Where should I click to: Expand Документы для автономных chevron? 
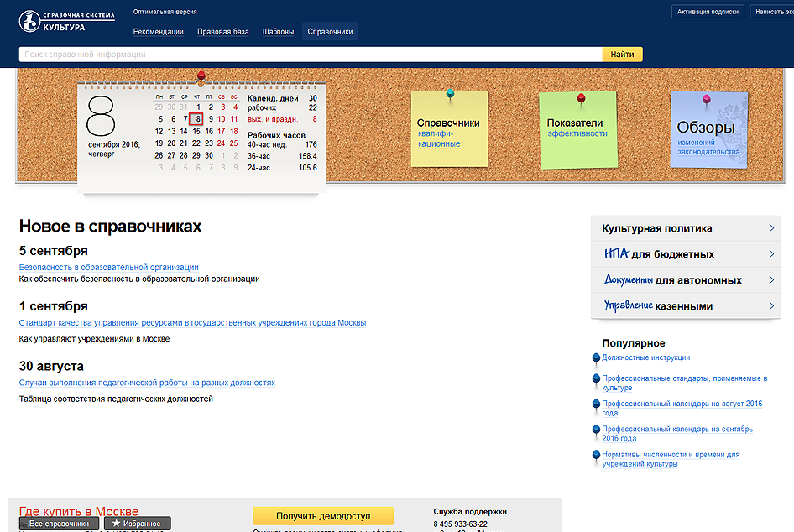click(770, 280)
